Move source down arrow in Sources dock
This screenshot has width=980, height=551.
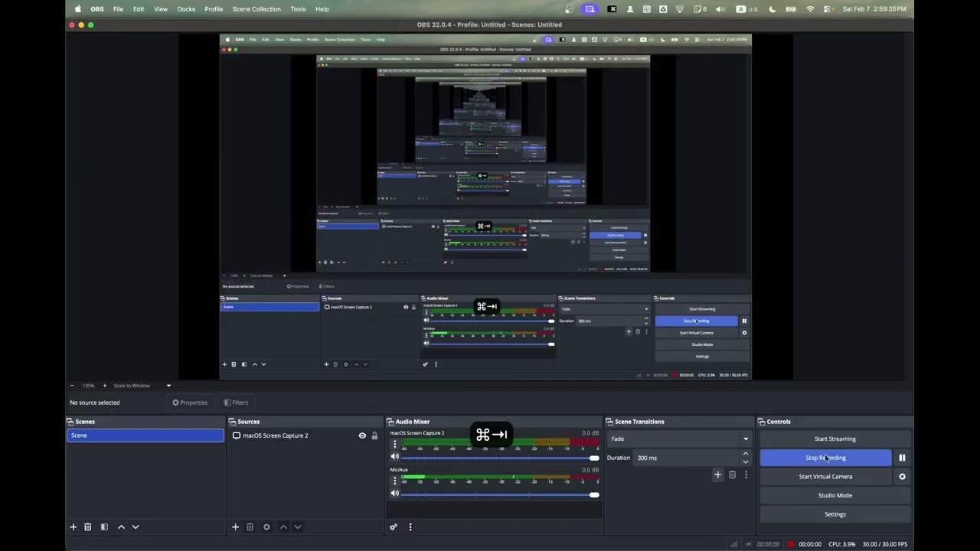click(298, 527)
